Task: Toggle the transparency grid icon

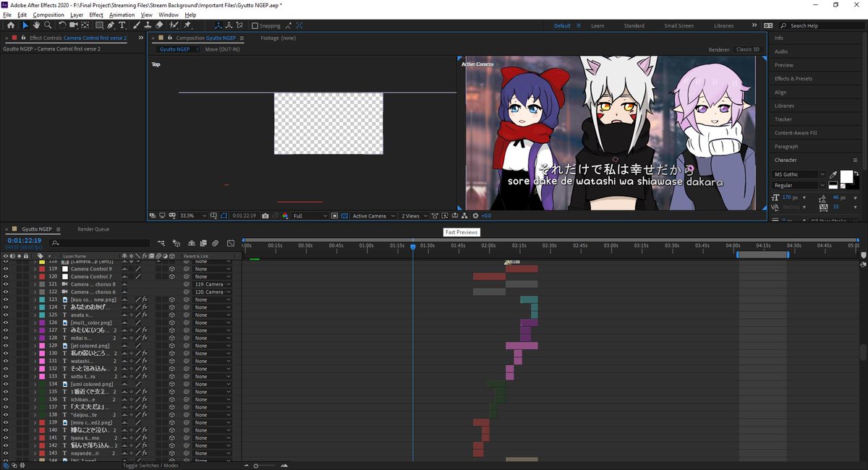Action: (x=344, y=215)
